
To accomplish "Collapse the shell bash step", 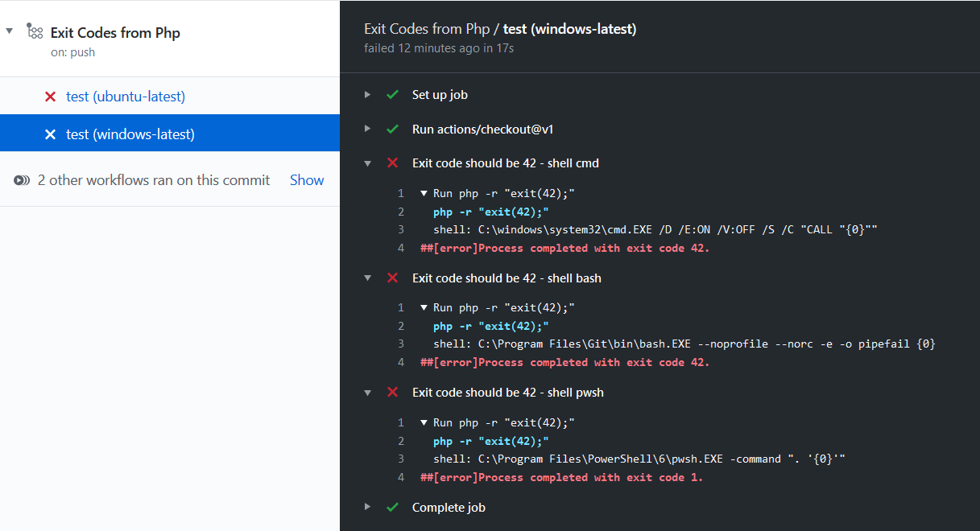I will pyautogui.click(x=367, y=278).
